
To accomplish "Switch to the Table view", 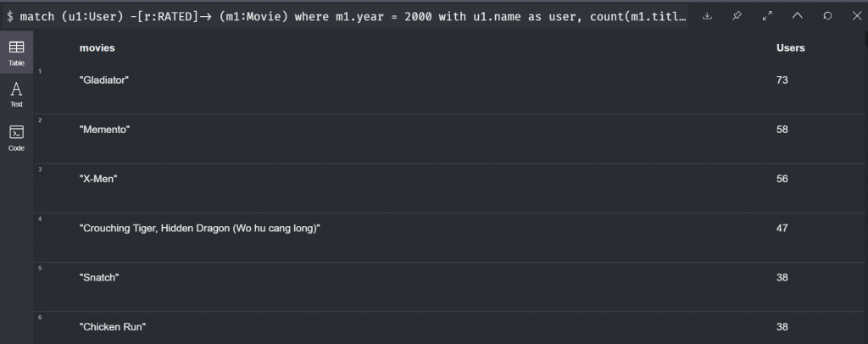I will 16,53.
